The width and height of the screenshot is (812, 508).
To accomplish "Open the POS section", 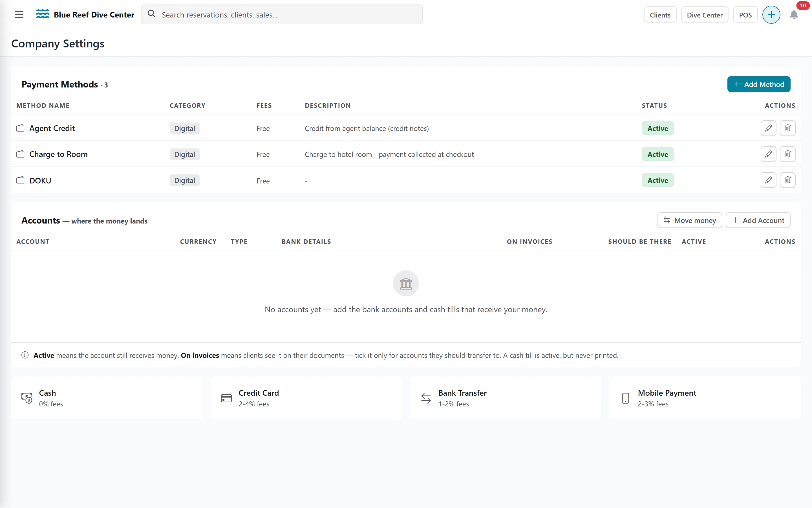I will tap(745, 15).
